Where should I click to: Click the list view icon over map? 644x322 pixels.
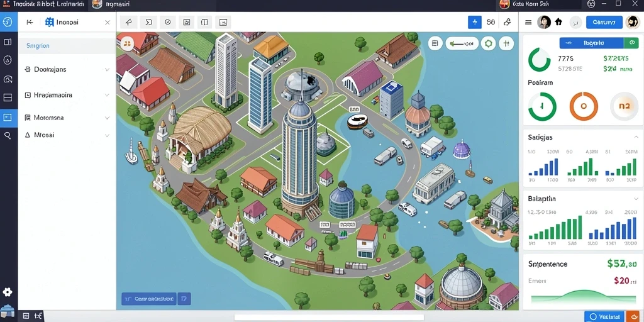(x=435, y=43)
